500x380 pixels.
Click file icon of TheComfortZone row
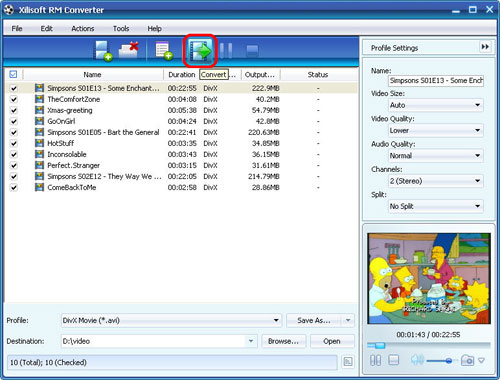[39, 99]
